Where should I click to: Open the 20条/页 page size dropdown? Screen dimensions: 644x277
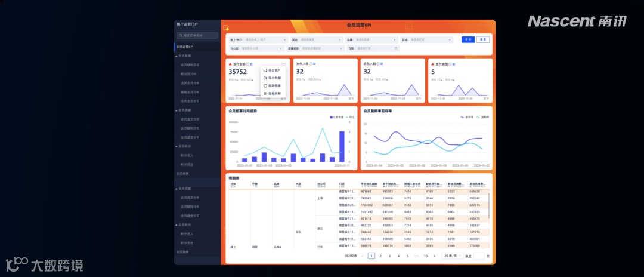tap(453, 256)
